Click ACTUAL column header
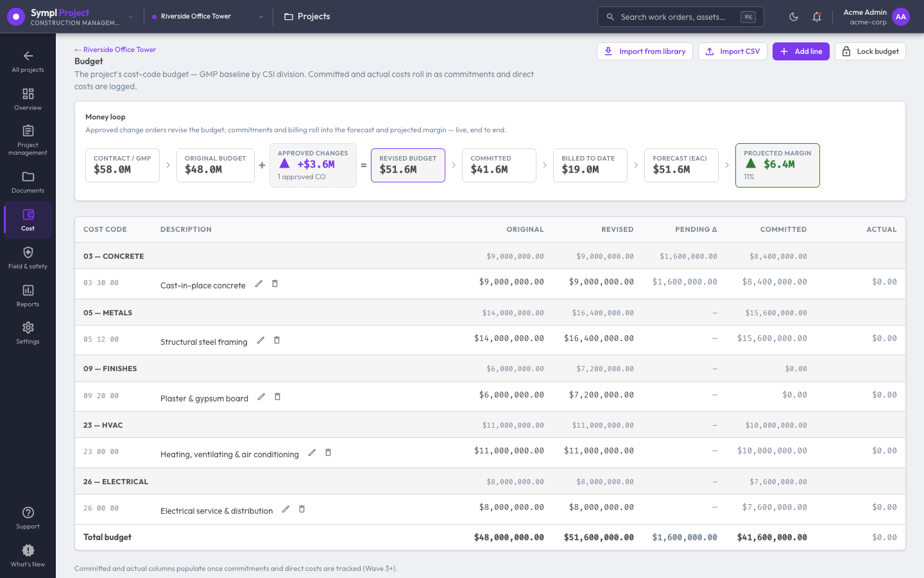 (882, 229)
